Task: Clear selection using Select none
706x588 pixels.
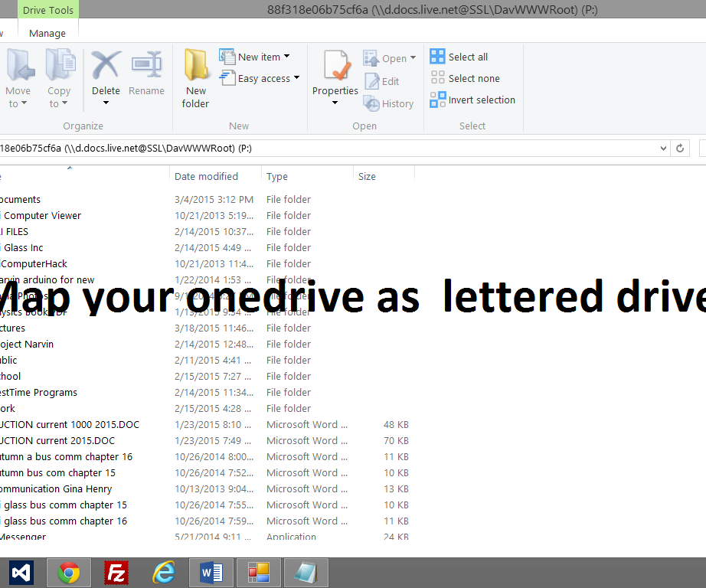Action: [465, 78]
